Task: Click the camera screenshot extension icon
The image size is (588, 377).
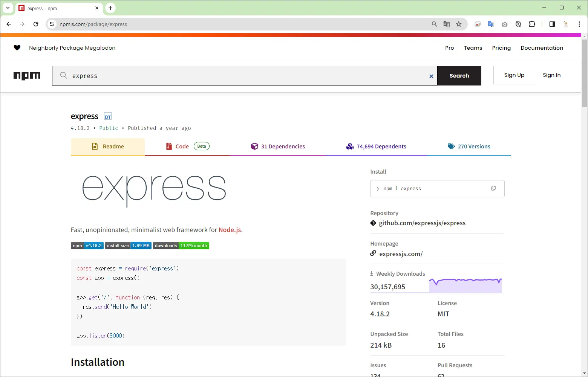Action: (505, 24)
